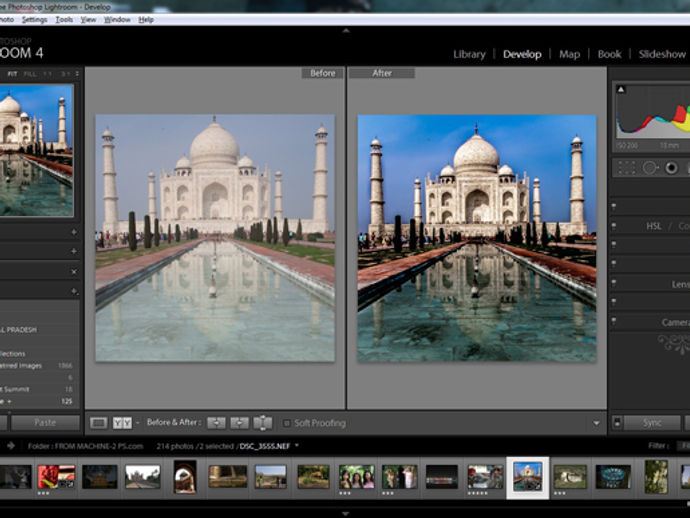Click the plus icon on the first left panel header
This screenshot has width=690, height=518.
(74, 232)
